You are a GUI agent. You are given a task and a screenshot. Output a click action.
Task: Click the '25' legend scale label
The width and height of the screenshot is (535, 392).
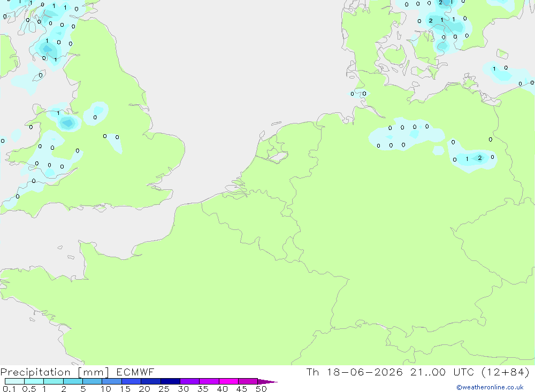pyautogui.click(x=164, y=389)
